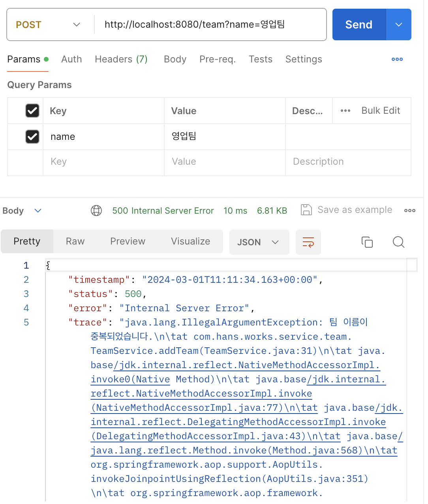
Task: Toggle the wrap lines icon
Action: 308,242
